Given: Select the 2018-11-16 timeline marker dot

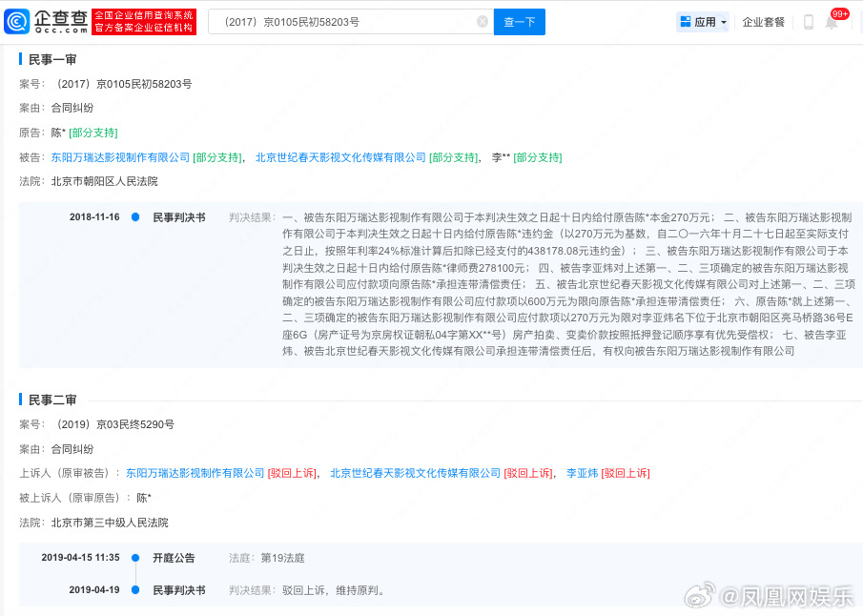Looking at the screenshot, I should tap(135, 216).
